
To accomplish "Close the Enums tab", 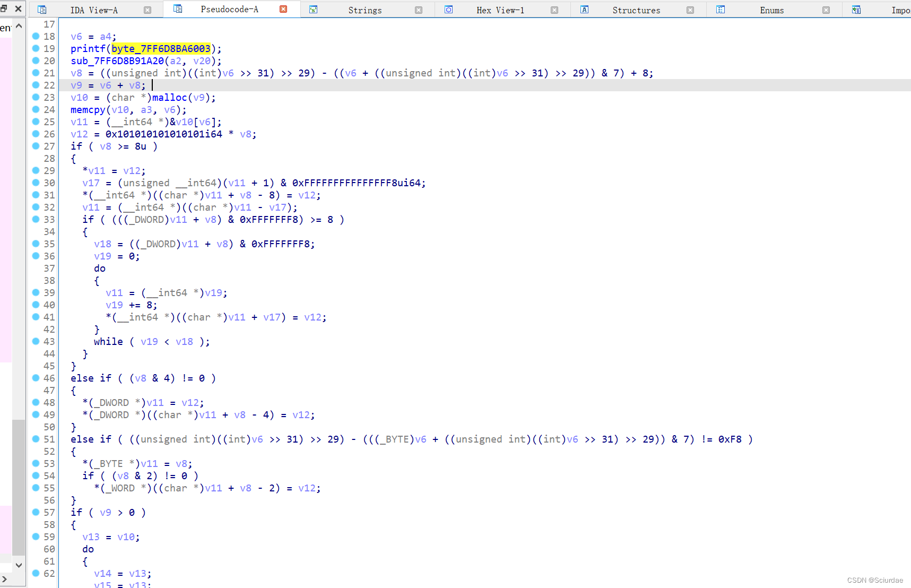I will 826,10.
